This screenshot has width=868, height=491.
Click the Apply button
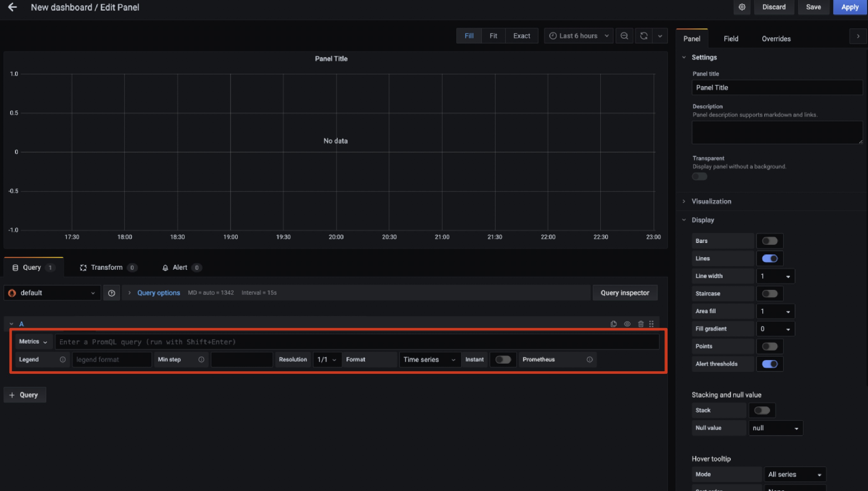(850, 7)
